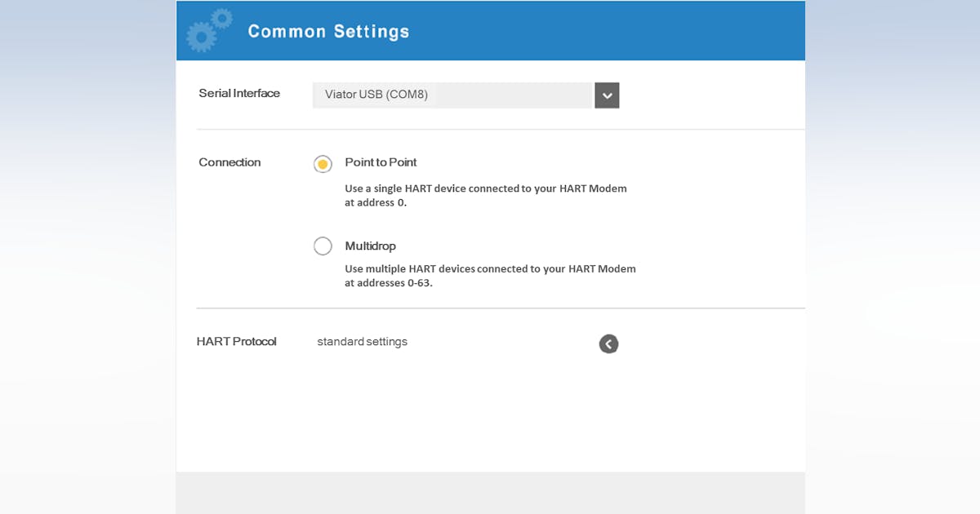
Task: Click the Multidrop option label text
Action: (370, 246)
